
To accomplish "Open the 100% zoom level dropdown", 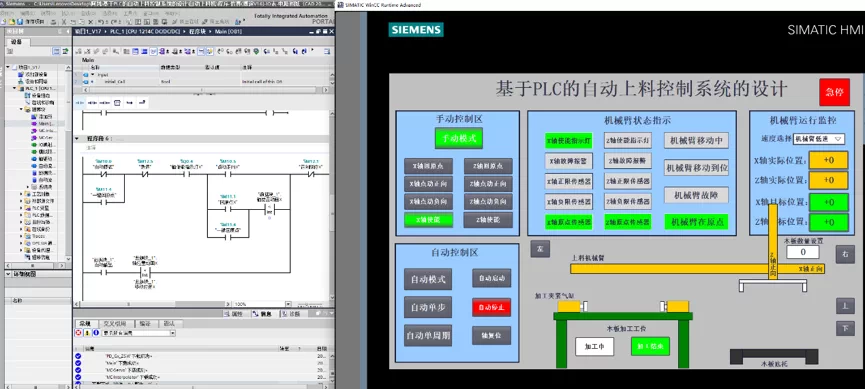I will [288, 305].
